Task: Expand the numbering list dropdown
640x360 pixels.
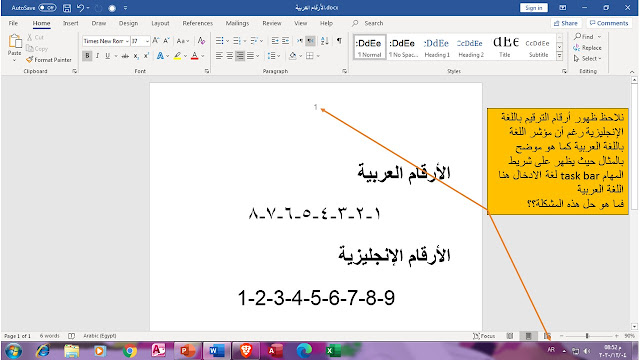Action: click(244, 41)
